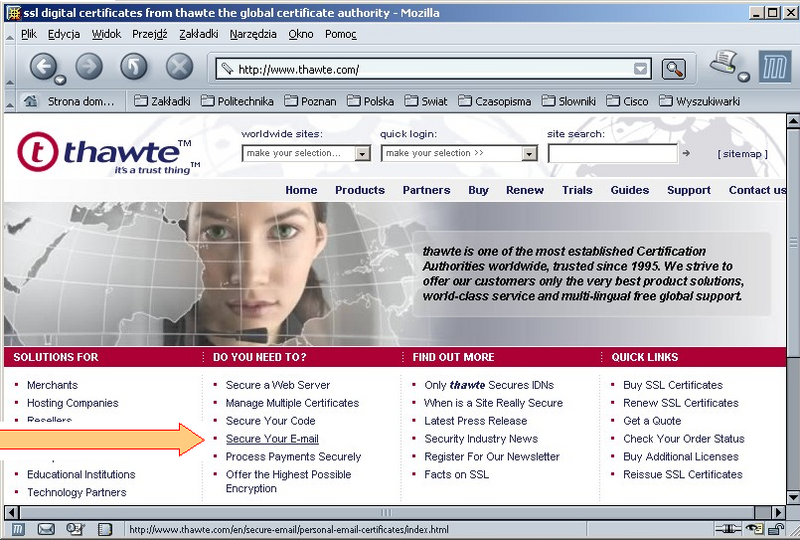
Task: Open the Latest Press Release link
Action: point(476,421)
